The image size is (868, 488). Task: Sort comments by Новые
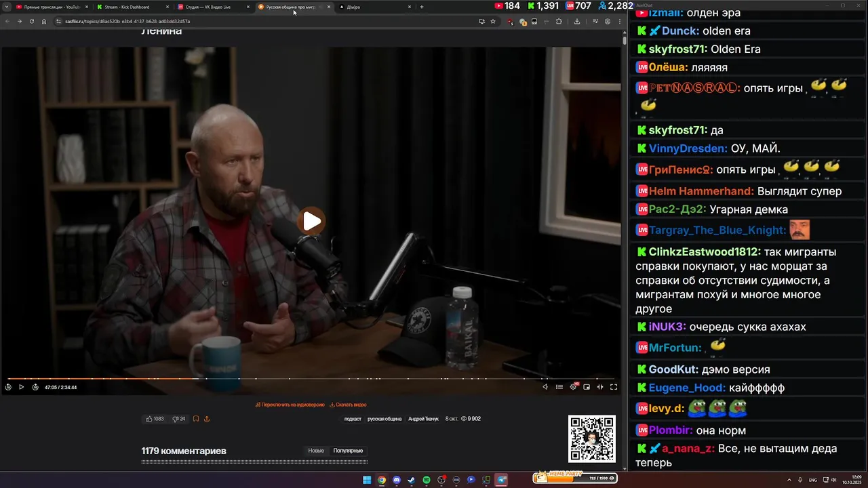click(x=316, y=451)
